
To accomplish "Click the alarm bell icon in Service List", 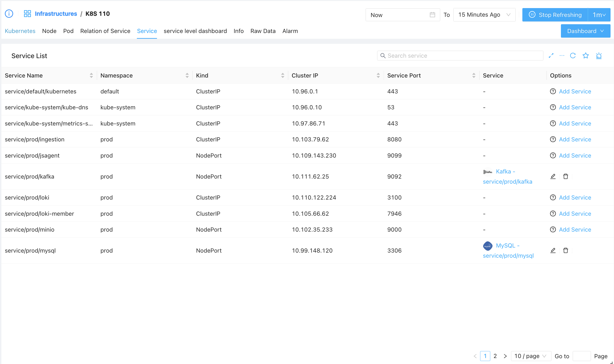I will (x=599, y=56).
